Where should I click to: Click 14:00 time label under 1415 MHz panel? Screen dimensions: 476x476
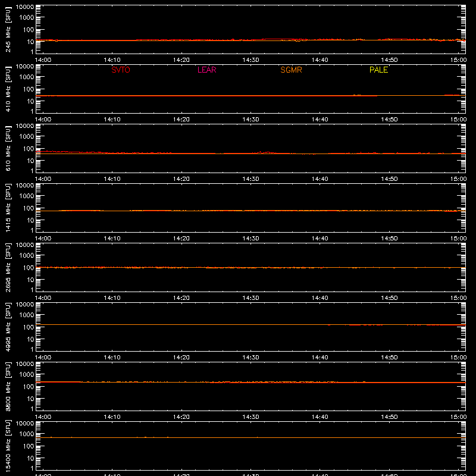pos(43,239)
